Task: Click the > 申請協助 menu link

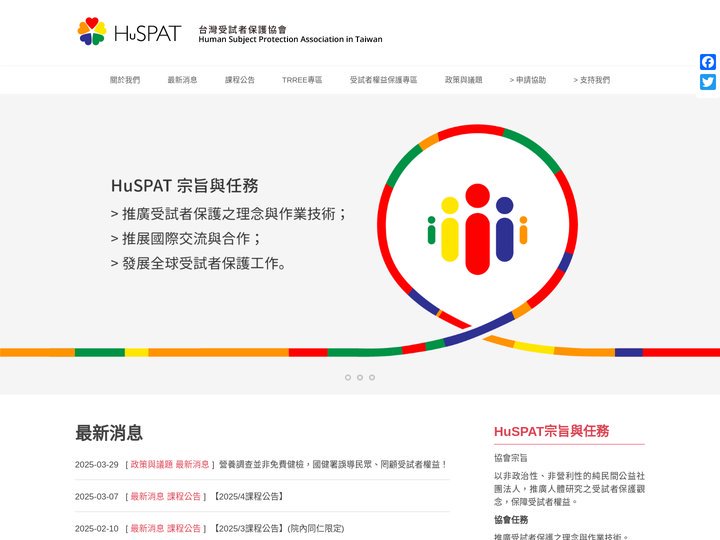Action: [x=528, y=80]
